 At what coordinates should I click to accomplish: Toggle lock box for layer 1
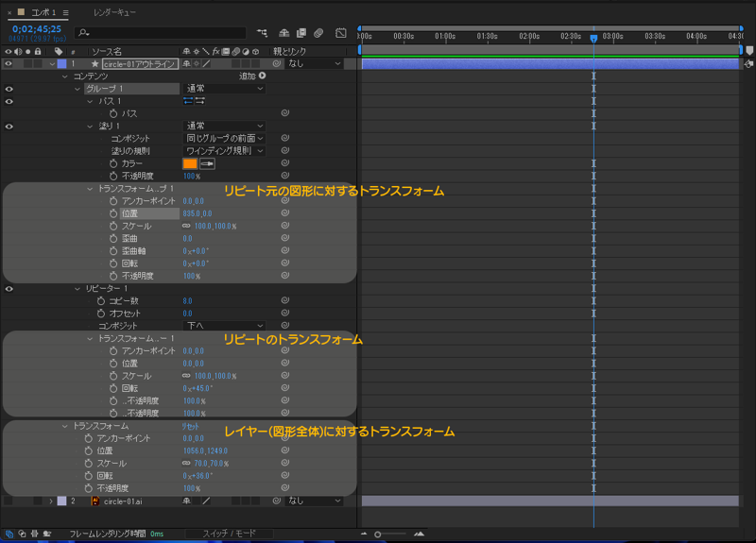(38, 63)
